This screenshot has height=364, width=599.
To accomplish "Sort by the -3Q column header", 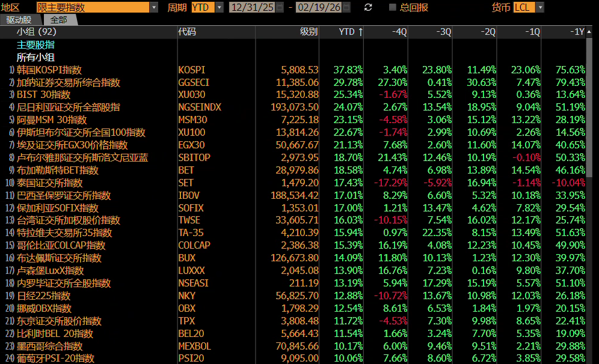I will coord(443,32).
